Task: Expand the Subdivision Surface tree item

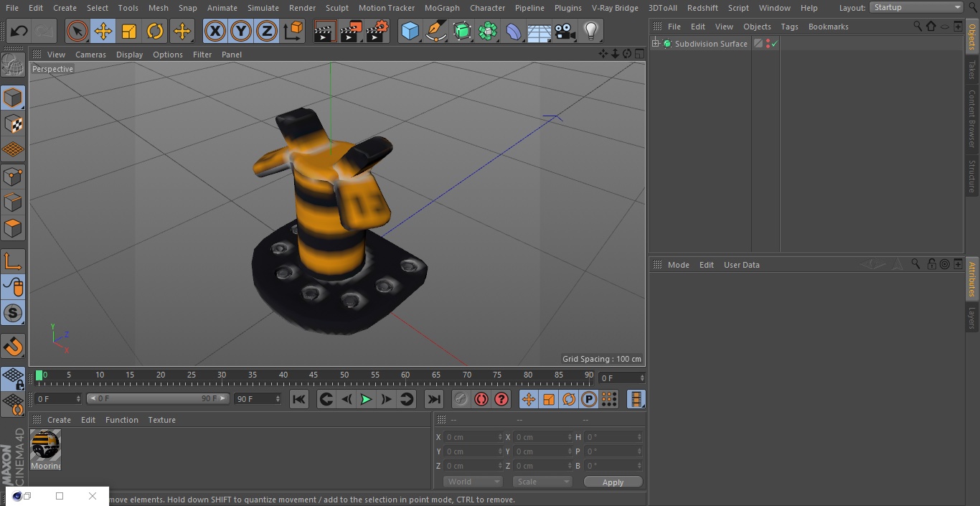Action: (x=655, y=44)
